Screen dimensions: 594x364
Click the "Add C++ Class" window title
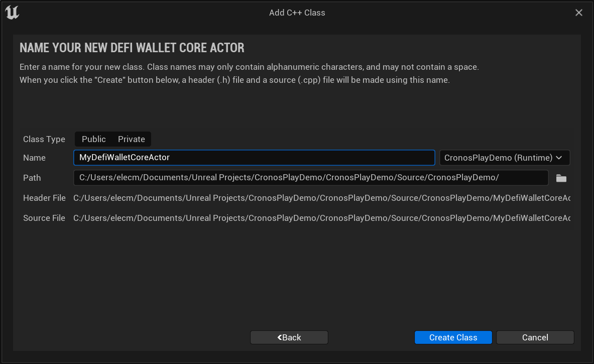[x=297, y=13]
